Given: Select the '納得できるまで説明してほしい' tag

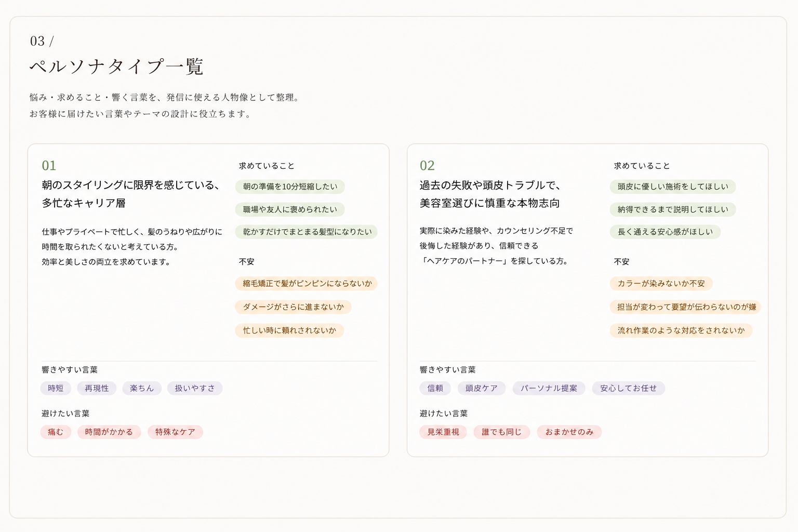Looking at the screenshot, I should (673, 209).
